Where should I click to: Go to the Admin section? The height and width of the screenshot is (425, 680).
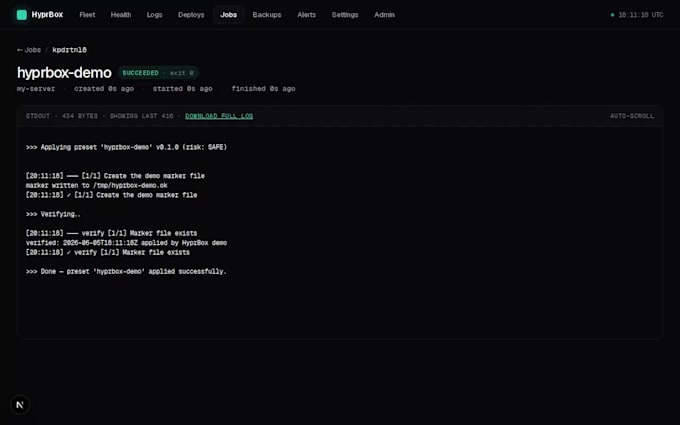(384, 15)
